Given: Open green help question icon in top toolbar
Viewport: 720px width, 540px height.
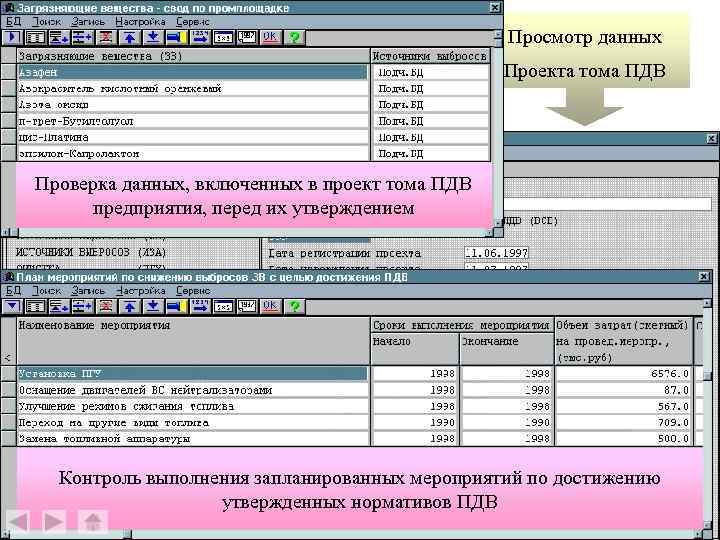Looking at the screenshot, I should pos(294,37).
